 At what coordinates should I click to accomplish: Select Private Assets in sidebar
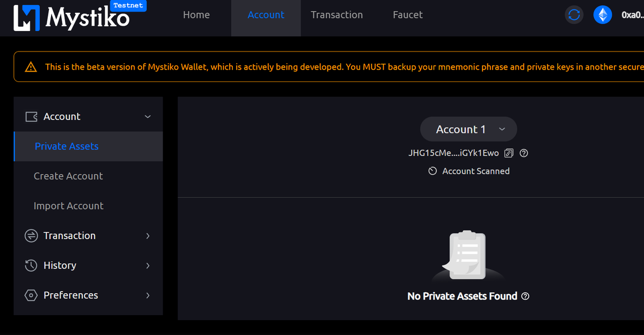tap(88, 146)
